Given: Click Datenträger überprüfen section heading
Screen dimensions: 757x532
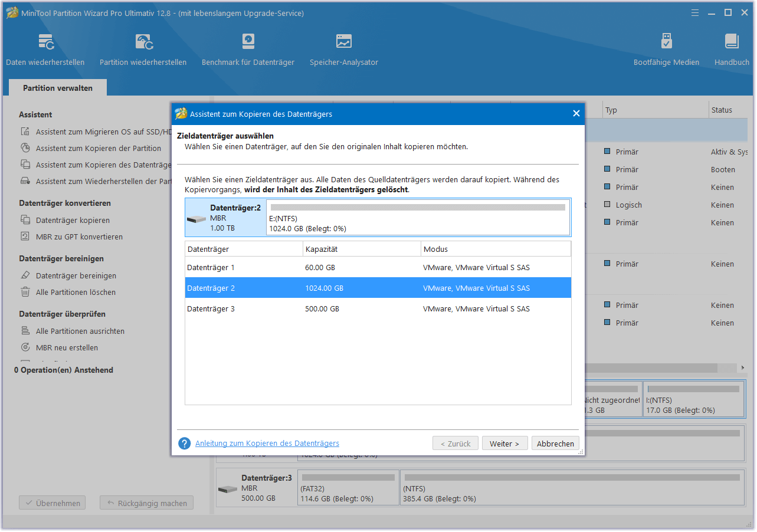Looking at the screenshot, I should (62, 314).
